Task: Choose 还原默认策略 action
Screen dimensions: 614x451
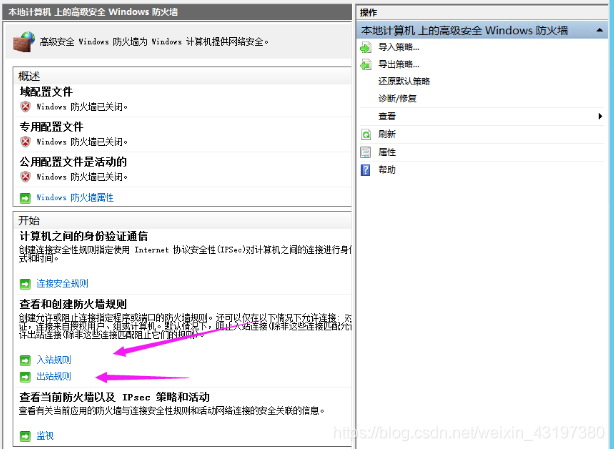Action: click(404, 81)
